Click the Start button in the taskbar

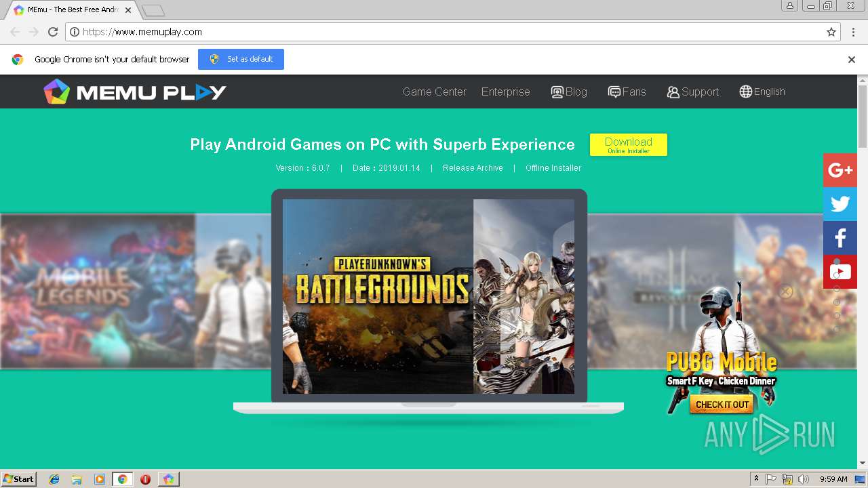[x=19, y=479]
